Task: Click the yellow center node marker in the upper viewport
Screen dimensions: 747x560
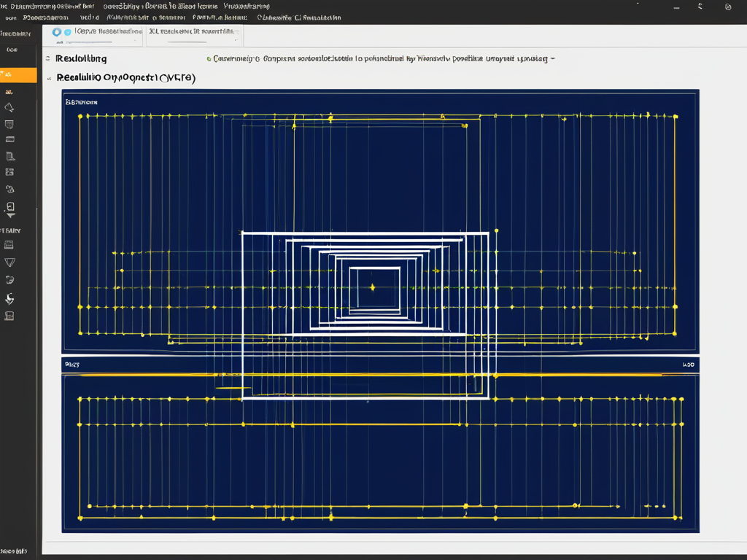Action: pyautogui.click(x=372, y=287)
